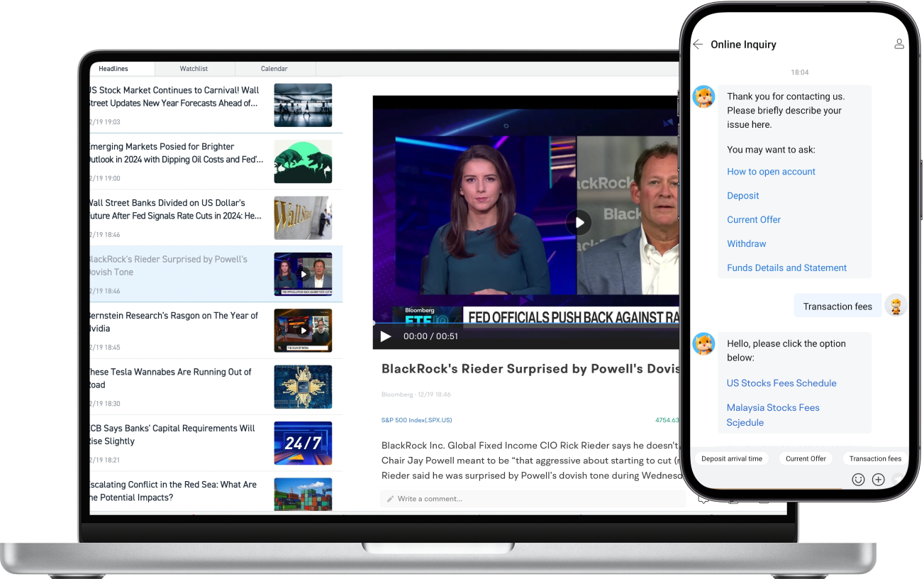Open the Current Offer link in the chat message
This screenshot has height=579, width=924.
click(754, 220)
